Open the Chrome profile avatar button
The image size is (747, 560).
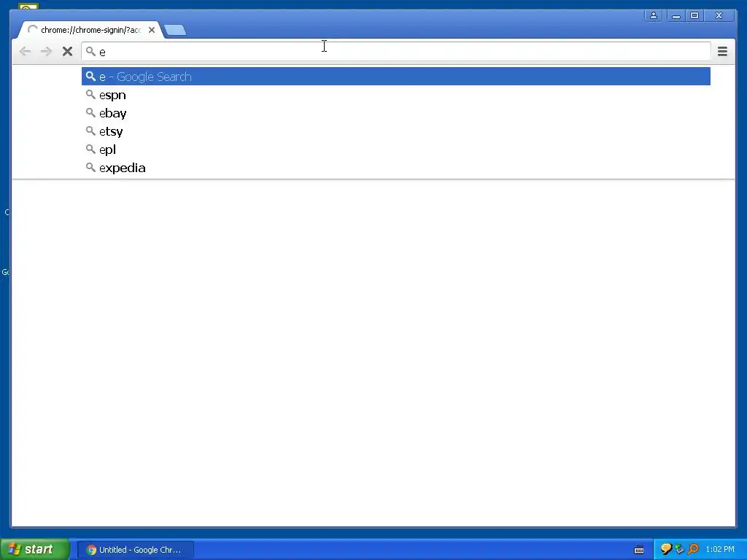click(x=654, y=16)
